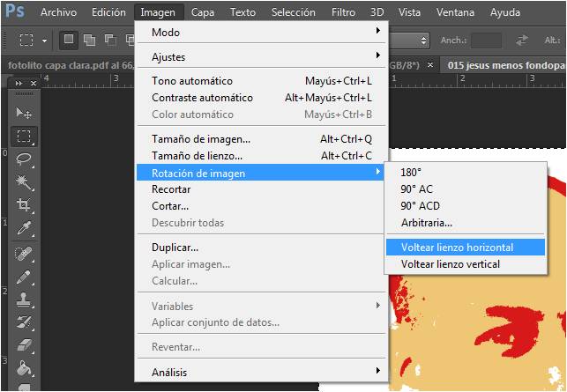Select the Eyedropper tool
This screenshot has height=392, width=567.
[24, 228]
